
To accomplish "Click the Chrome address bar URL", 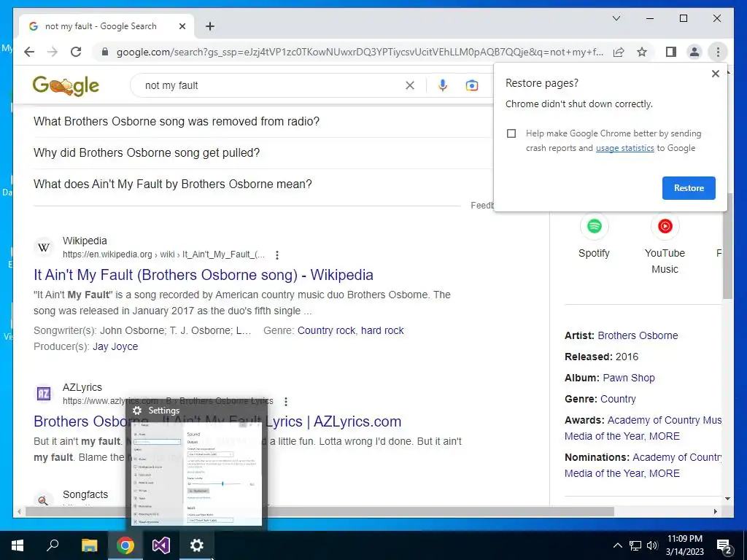I will tap(360, 52).
